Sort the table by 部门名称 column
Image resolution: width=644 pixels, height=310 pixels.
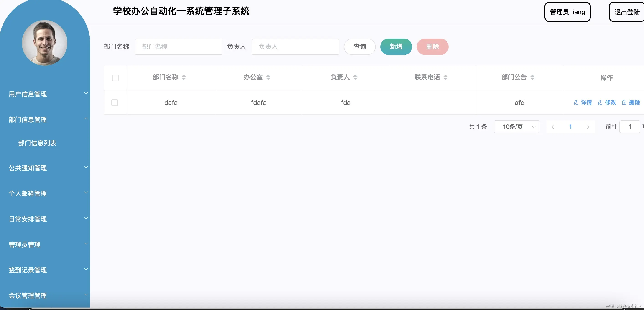184,77
